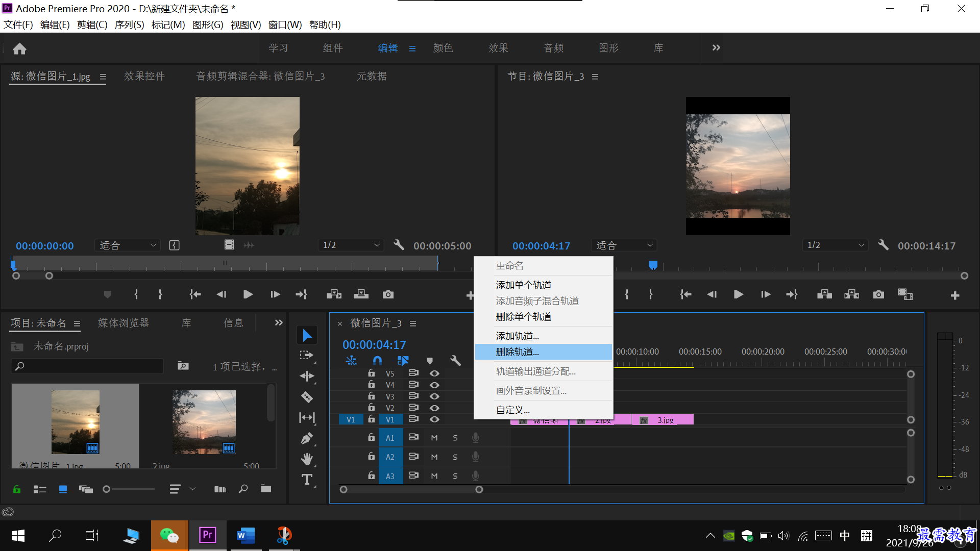The image size is (980, 551).
Task: Expand project panel tabs overflow chevrons
Action: coord(279,322)
